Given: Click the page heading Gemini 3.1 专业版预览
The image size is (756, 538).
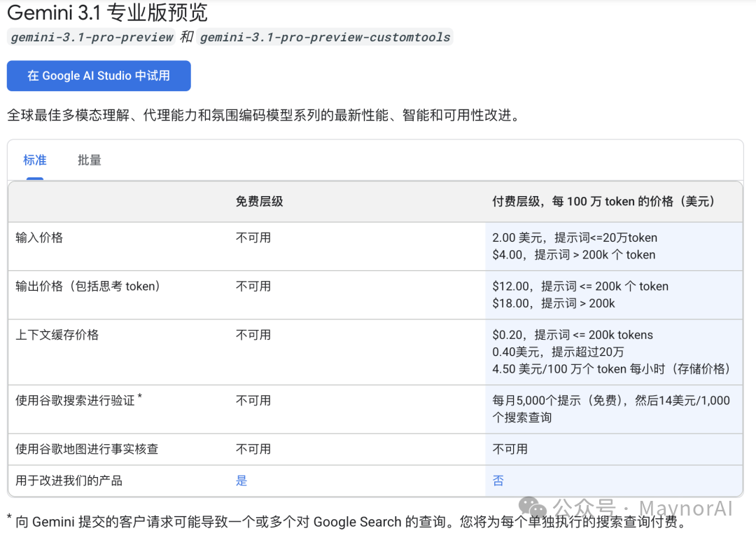Looking at the screenshot, I should click(107, 13).
